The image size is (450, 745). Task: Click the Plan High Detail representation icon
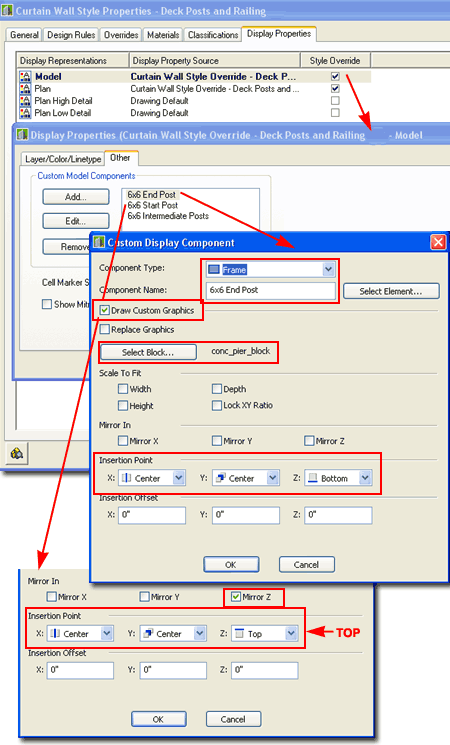(x=25, y=101)
